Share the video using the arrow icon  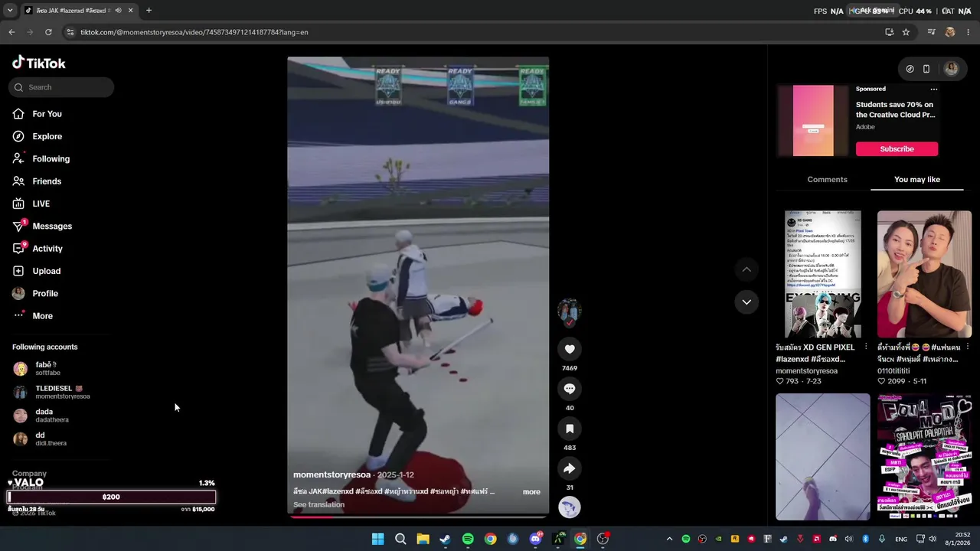pyautogui.click(x=570, y=468)
